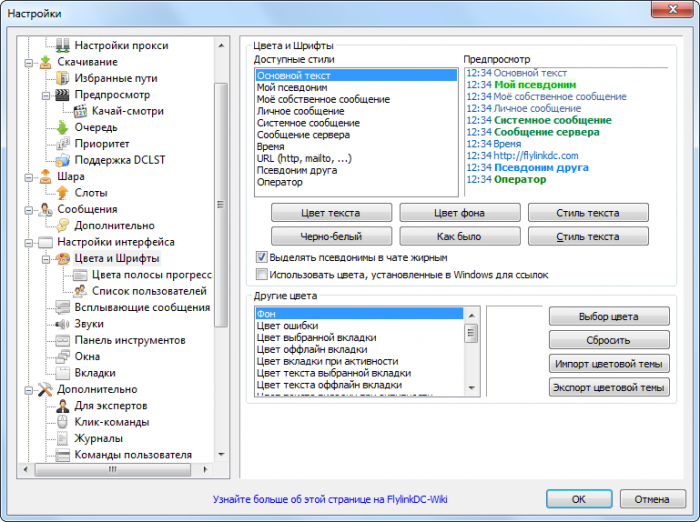
Task: Click the Выбор цвета color picker button
Action: [x=609, y=316]
